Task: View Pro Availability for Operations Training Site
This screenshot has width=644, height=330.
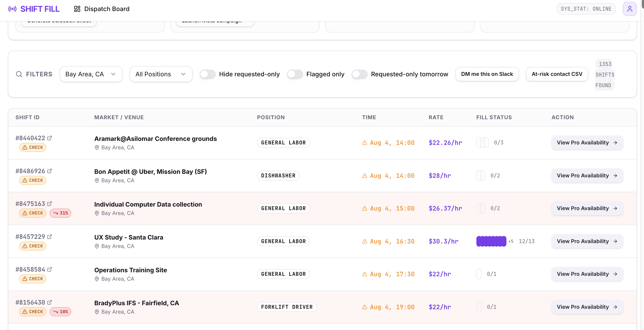Action: [x=587, y=274]
